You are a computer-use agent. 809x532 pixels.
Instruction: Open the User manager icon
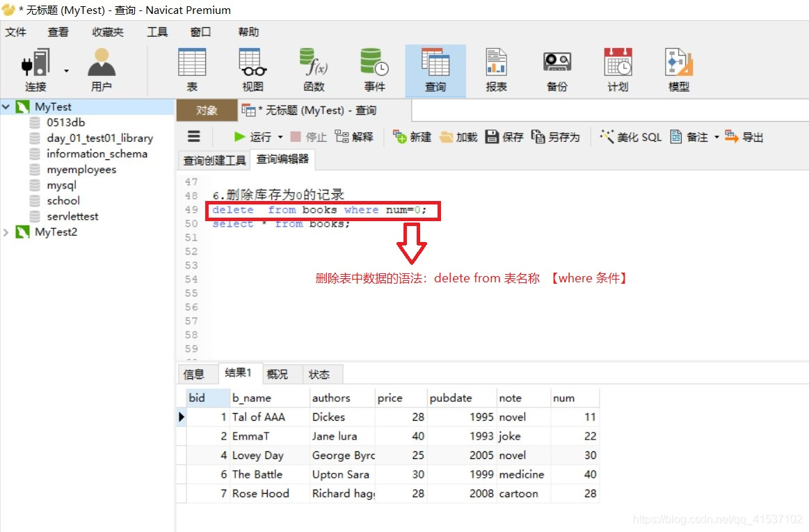tap(102, 70)
